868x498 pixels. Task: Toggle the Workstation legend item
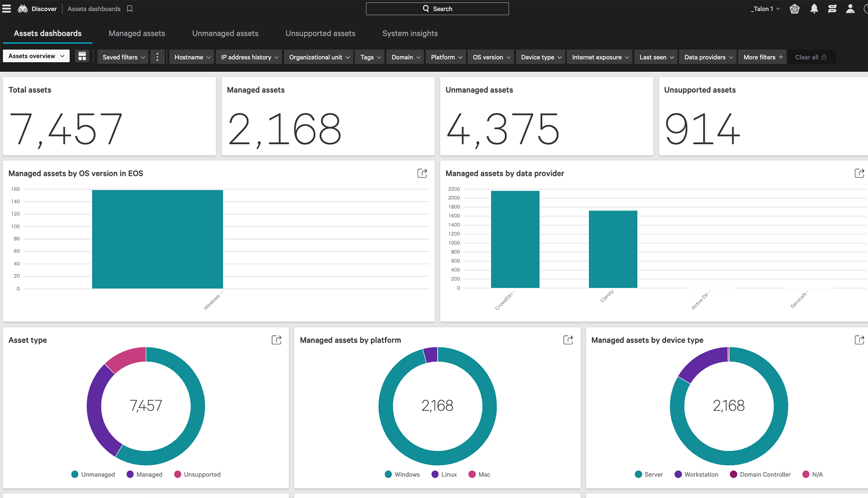pyautogui.click(x=696, y=474)
